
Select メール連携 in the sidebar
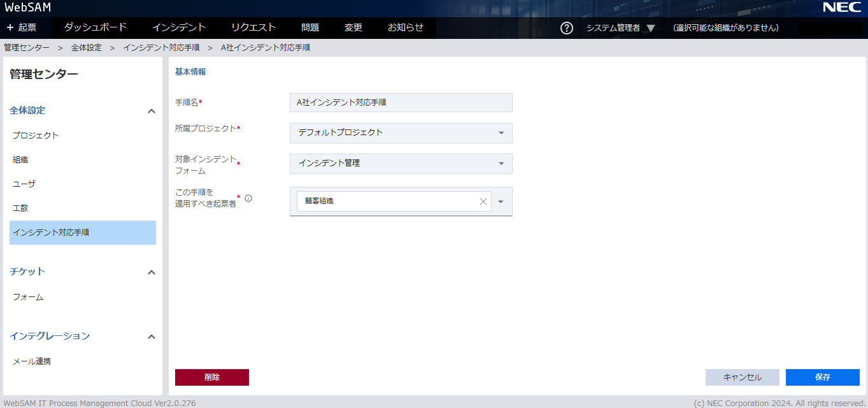click(x=32, y=361)
